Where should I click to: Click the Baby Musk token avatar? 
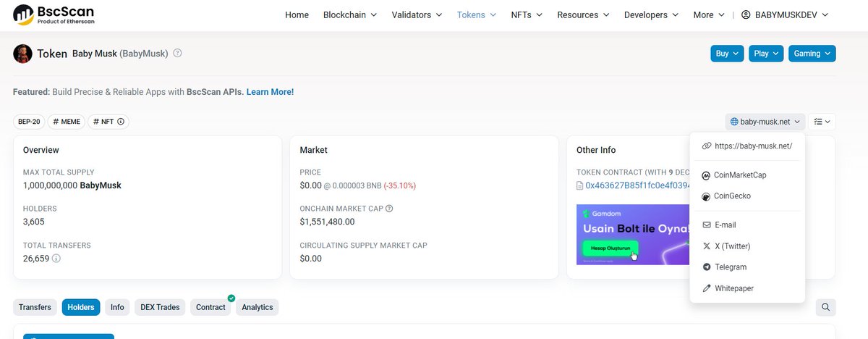coord(22,54)
